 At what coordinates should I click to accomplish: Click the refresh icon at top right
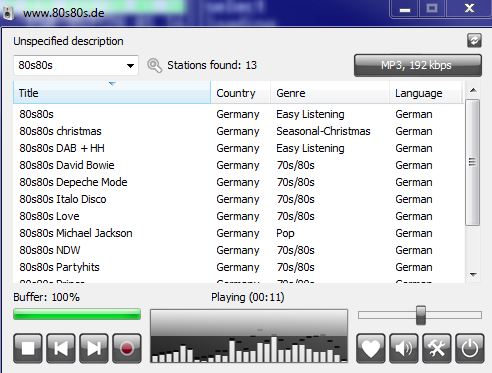[x=474, y=41]
